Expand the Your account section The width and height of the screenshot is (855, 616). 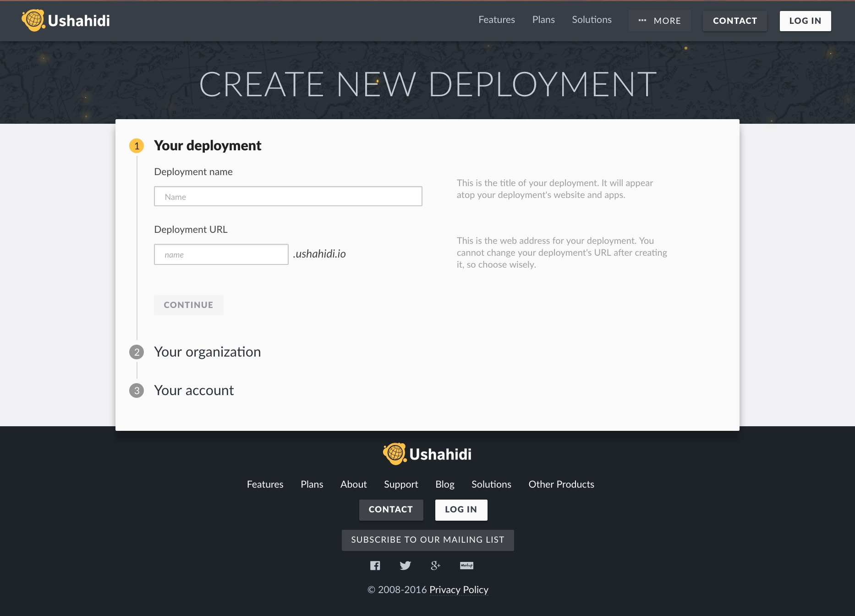(x=194, y=391)
